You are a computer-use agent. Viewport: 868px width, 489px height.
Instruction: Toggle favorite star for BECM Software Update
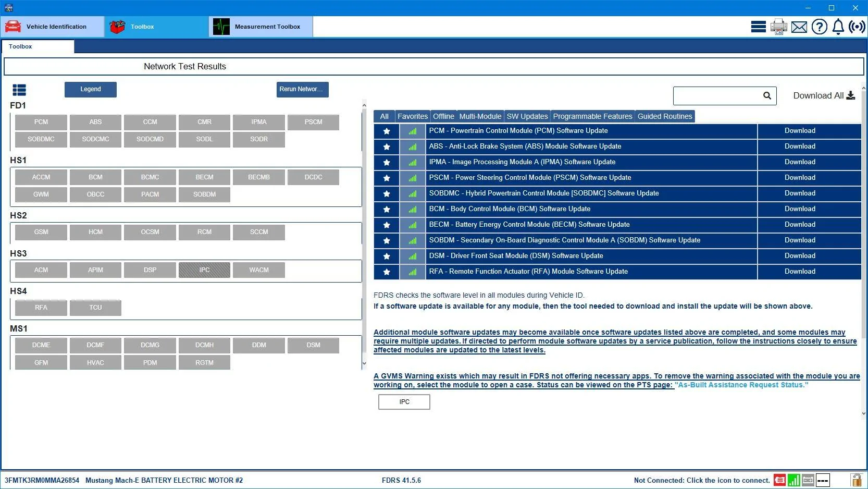(x=387, y=225)
